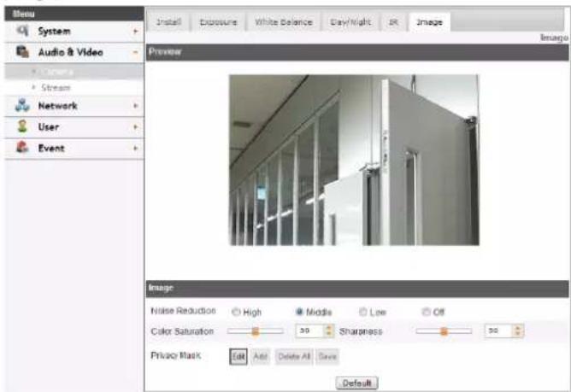Click the Delete All button
Image resolution: width=571 pixels, height=392 pixels.
click(294, 356)
